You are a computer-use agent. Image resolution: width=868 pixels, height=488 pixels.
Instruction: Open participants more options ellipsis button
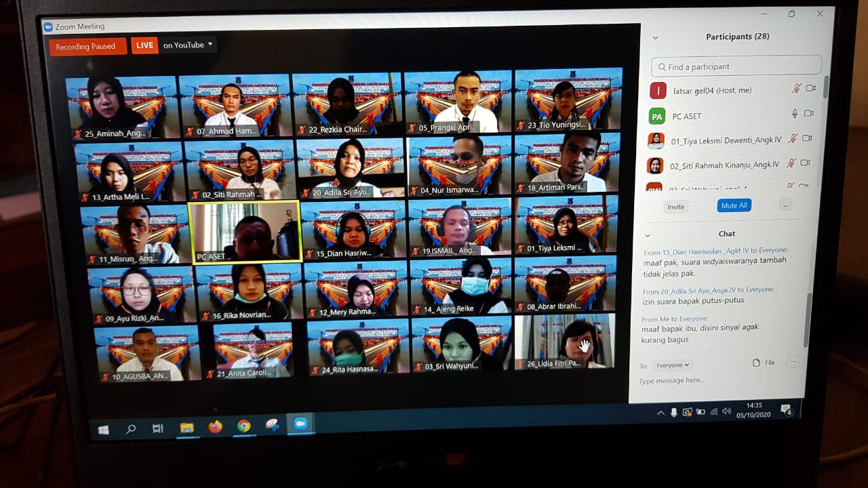[x=785, y=206]
